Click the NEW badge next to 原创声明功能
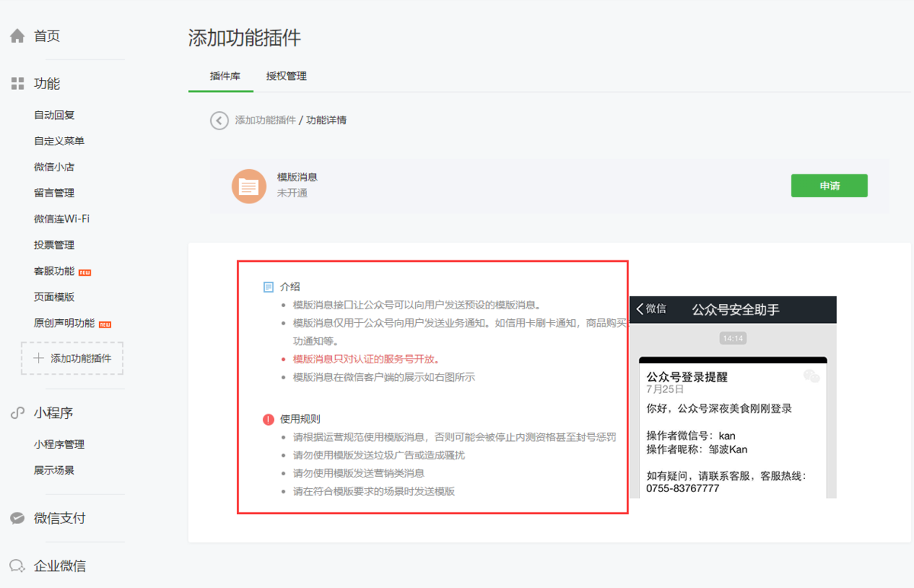Screen dimensions: 914x588 [x=105, y=324]
